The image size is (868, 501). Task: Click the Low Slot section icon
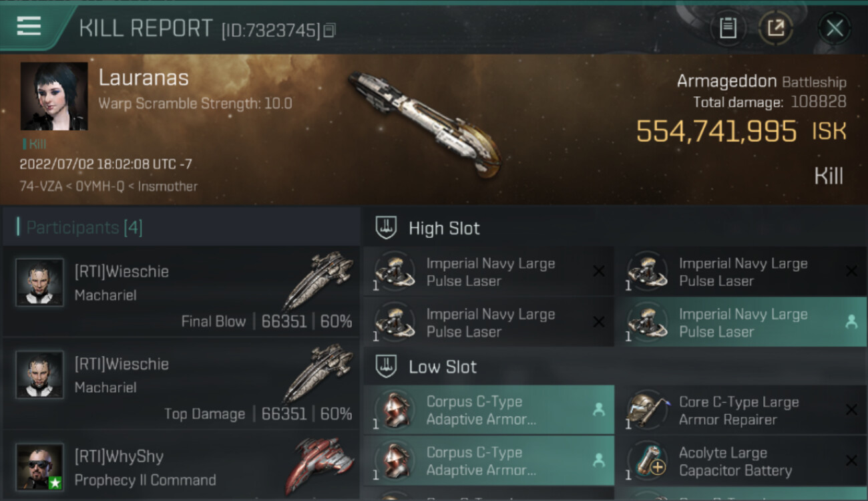(x=386, y=366)
